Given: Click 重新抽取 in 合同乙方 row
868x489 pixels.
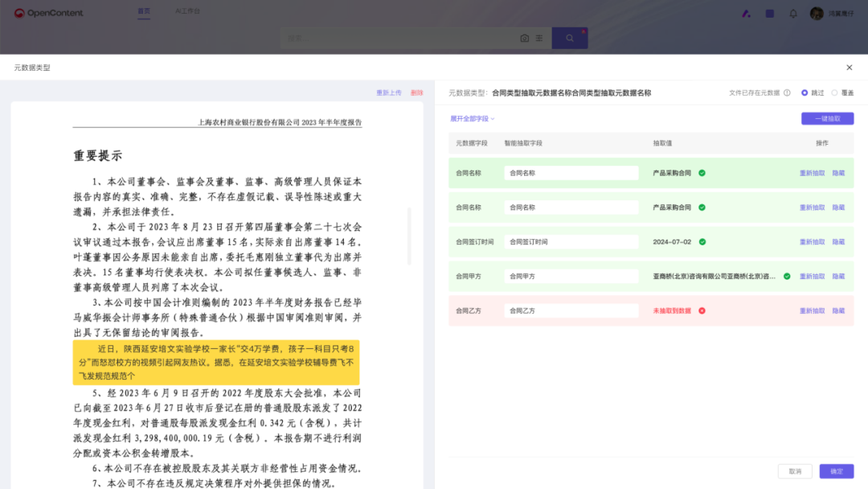Looking at the screenshot, I should click(812, 310).
